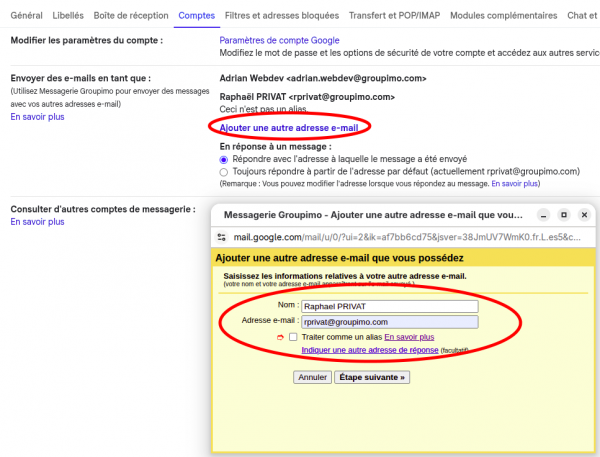Image resolution: width=600 pixels, height=457 pixels.
Task: Open En savoir plus link next to alias option
Action: 409,337
